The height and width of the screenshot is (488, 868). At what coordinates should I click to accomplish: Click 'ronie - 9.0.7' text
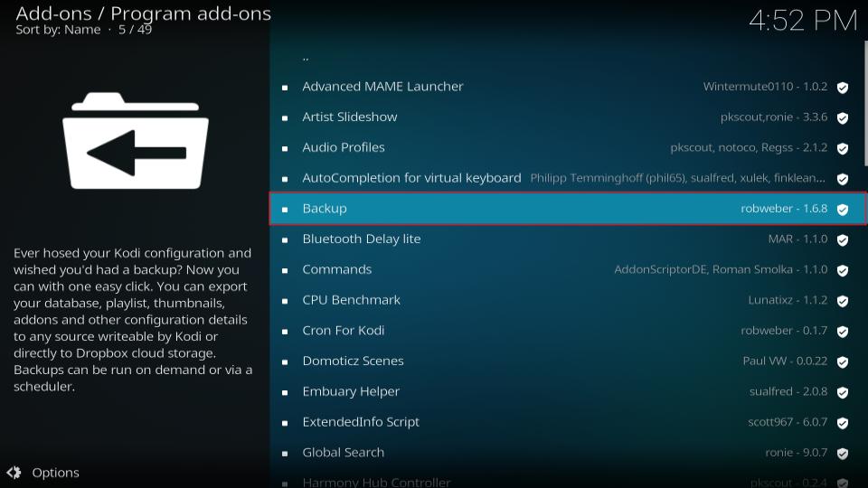click(797, 452)
